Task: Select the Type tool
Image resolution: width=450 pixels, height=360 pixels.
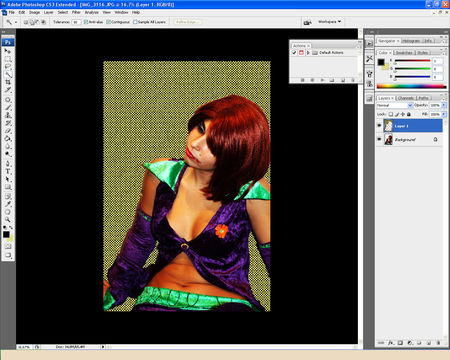Action: click(8, 172)
